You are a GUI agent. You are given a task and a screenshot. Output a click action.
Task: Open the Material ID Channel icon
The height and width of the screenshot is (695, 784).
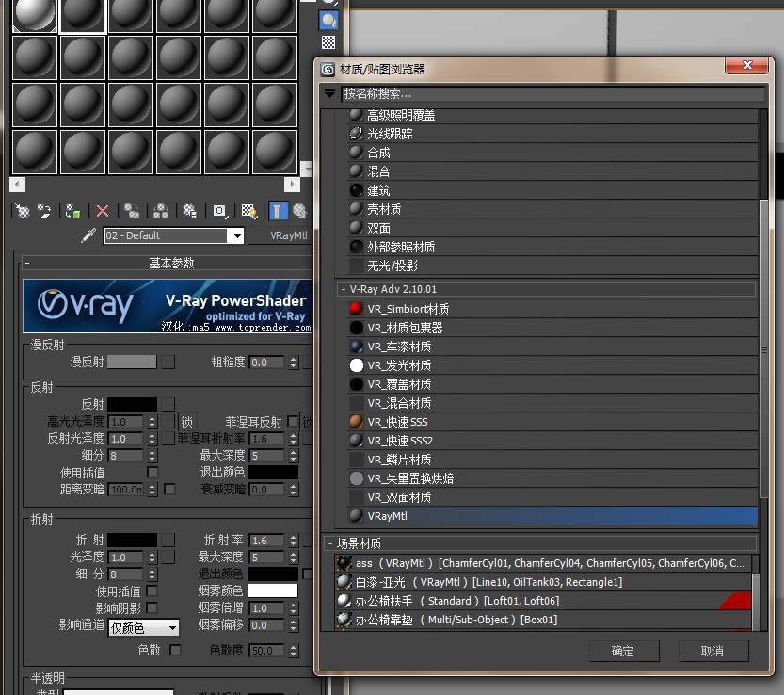(219, 211)
